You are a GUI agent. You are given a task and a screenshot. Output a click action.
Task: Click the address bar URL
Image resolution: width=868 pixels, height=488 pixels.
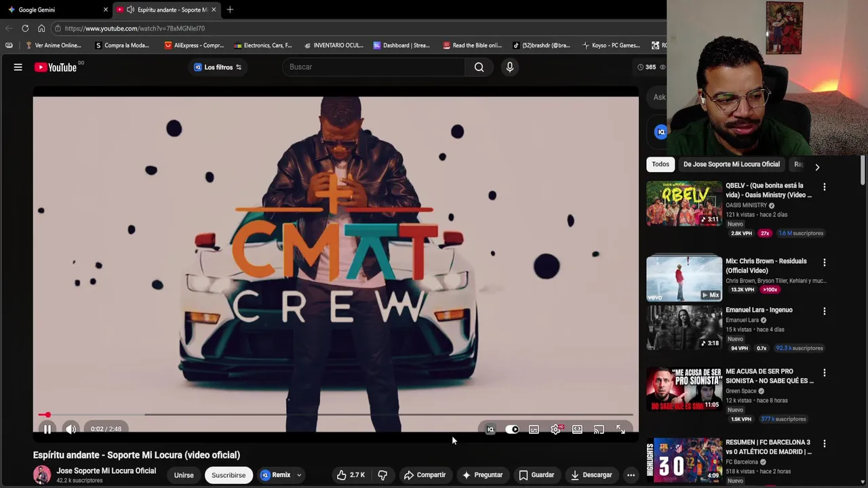click(135, 28)
